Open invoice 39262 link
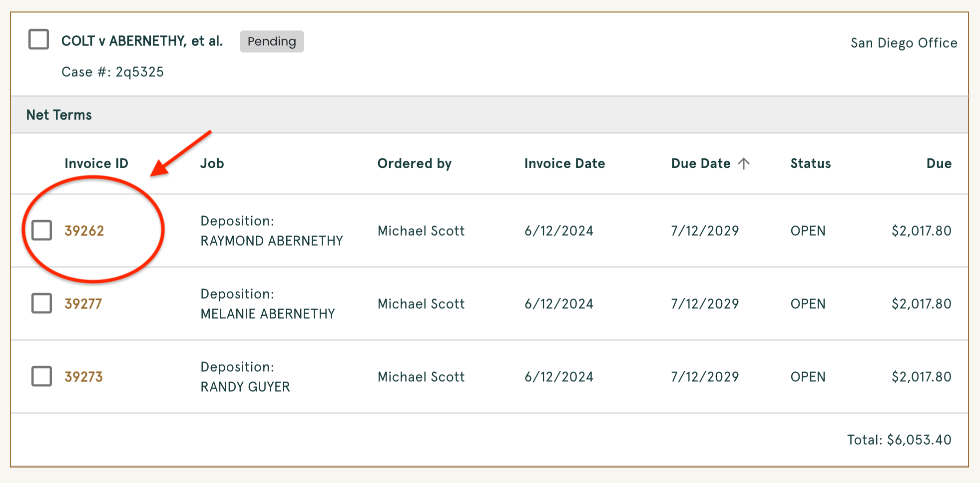The width and height of the screenshot is (980, 483). coord(84,231)
